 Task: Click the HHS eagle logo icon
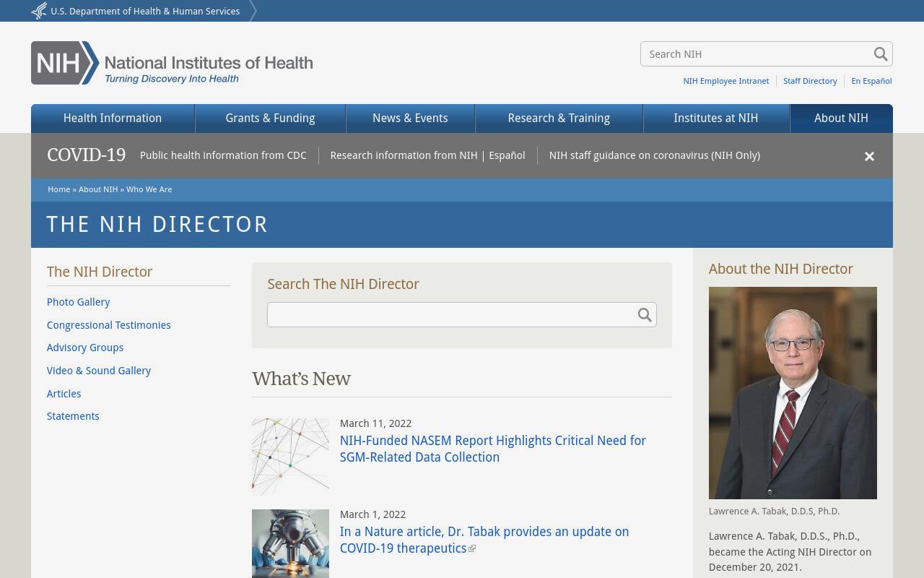(x=39, y=11)
